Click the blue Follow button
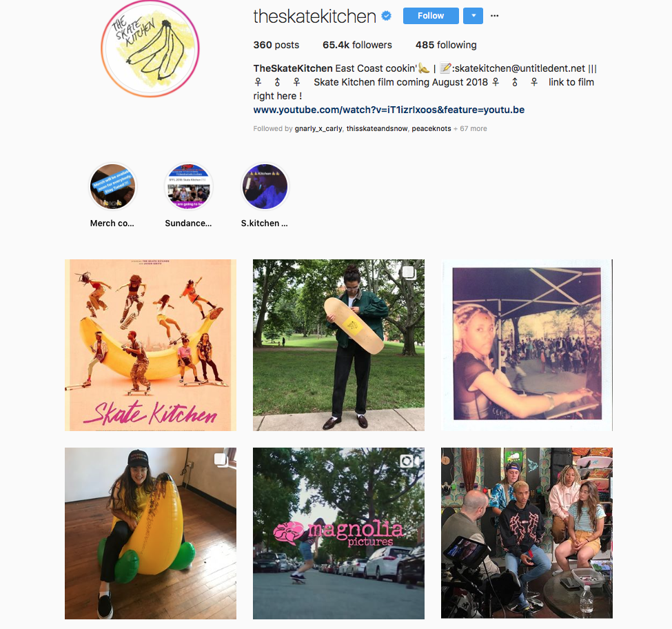 [x=431, y=16]
